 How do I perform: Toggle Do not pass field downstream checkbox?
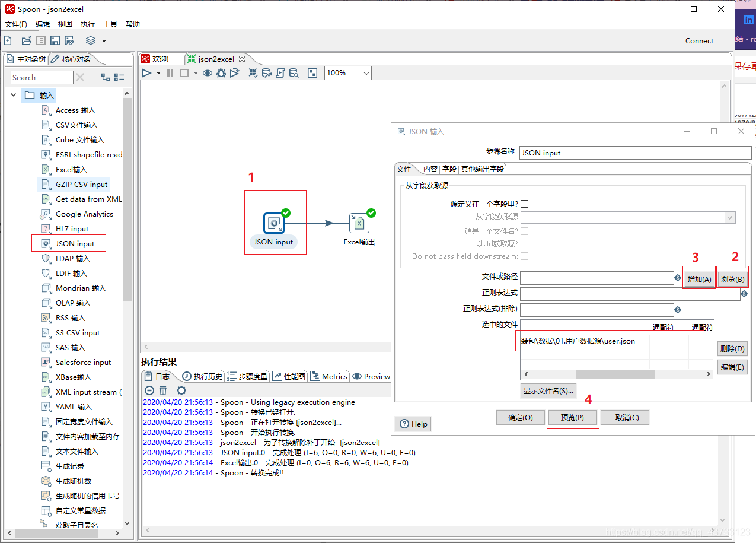pos(524,256)
